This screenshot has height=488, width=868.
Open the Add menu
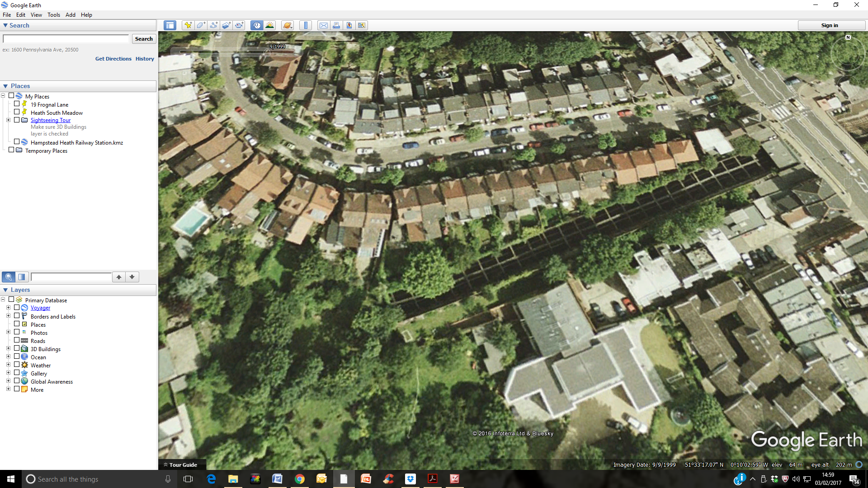71,14
